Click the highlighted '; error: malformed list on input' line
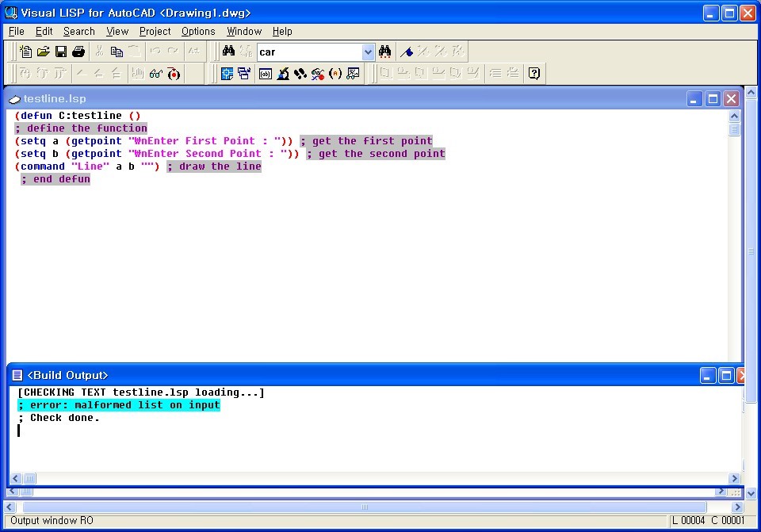This screenshot has height=532, width=761. coord(119,405)
